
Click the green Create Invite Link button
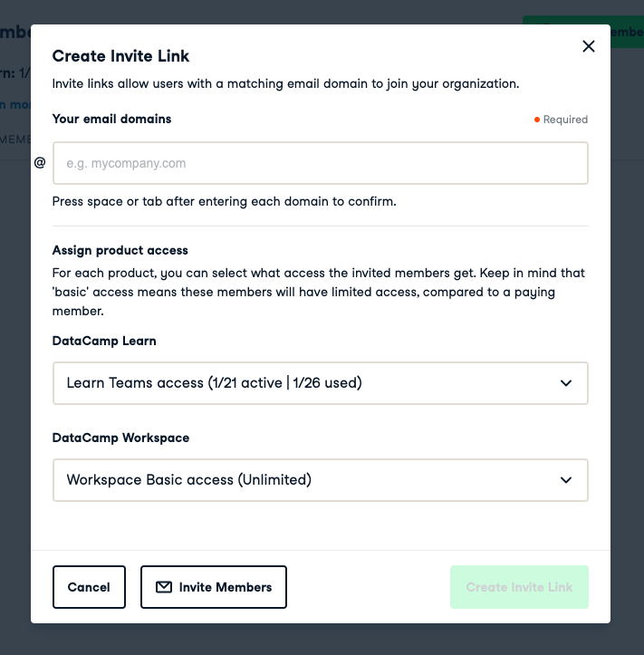[519, 587]
